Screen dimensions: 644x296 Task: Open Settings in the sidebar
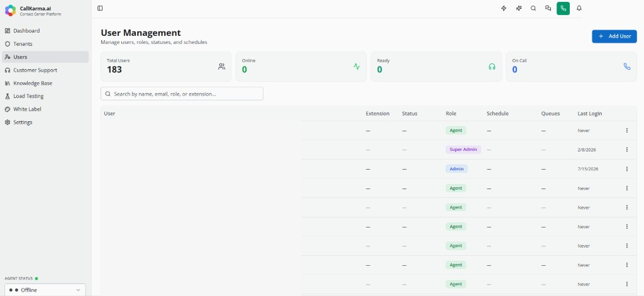[x=45, y=123]
